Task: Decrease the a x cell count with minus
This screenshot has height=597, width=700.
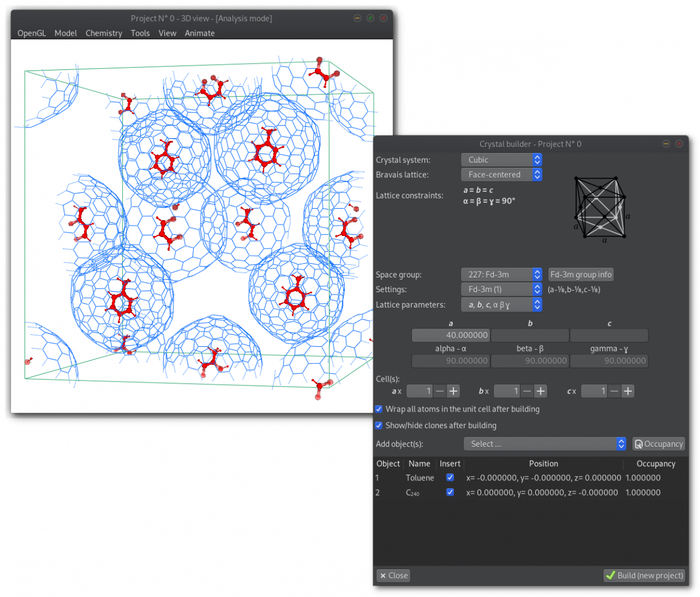Action: [x=440, y=391]
